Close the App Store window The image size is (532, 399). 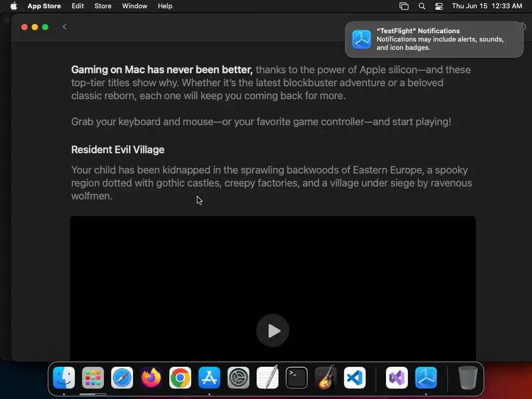(24, 27)
